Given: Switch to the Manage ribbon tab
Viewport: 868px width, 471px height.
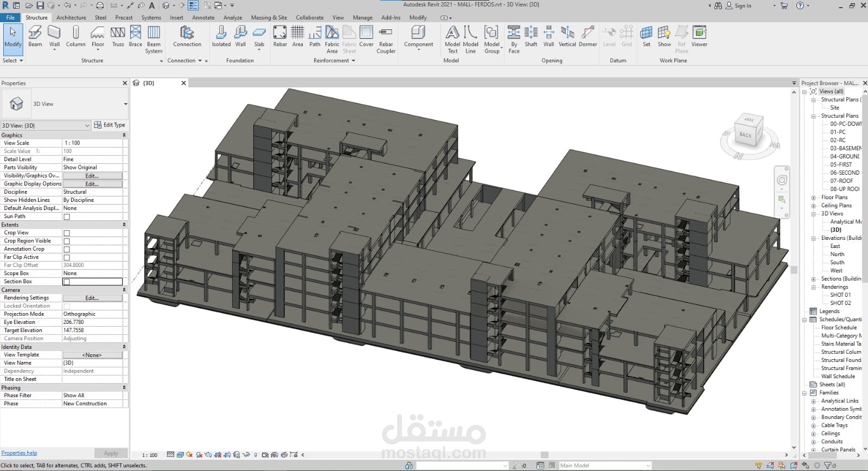Looking at the screenshot, I should click(x=362, y=17).
